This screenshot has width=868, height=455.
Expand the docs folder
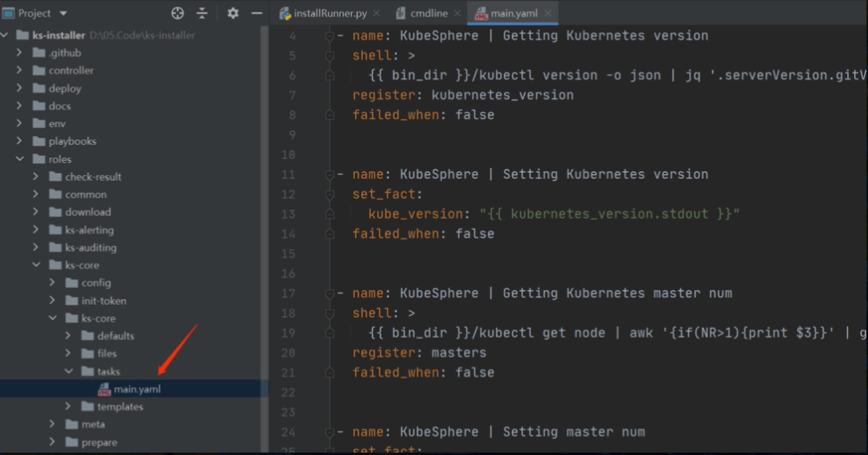pos(19,106)
